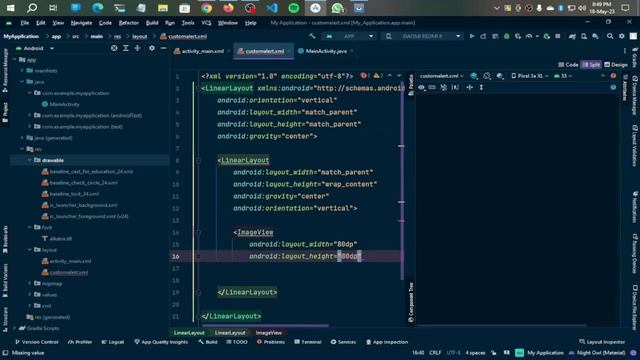
Task: Open the Layout Inspector tool window
Action: point(602,342)
